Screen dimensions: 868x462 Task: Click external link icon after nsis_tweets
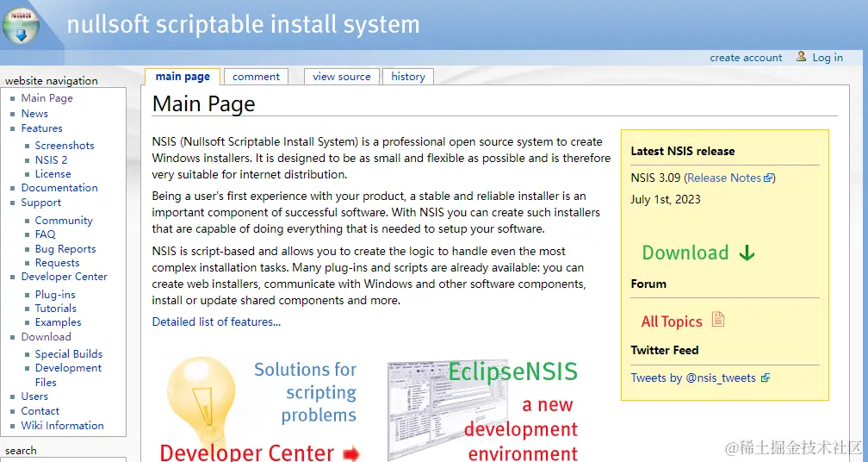[766, 378]
